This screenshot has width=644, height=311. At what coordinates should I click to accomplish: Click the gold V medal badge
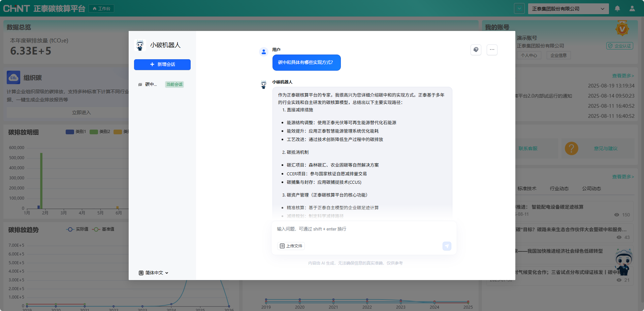[x=622, y=29]
